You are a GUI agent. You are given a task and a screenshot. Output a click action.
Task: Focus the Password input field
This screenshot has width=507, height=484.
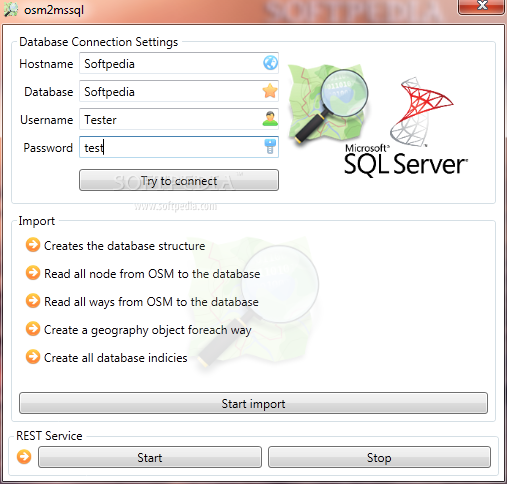click(179, 147)
